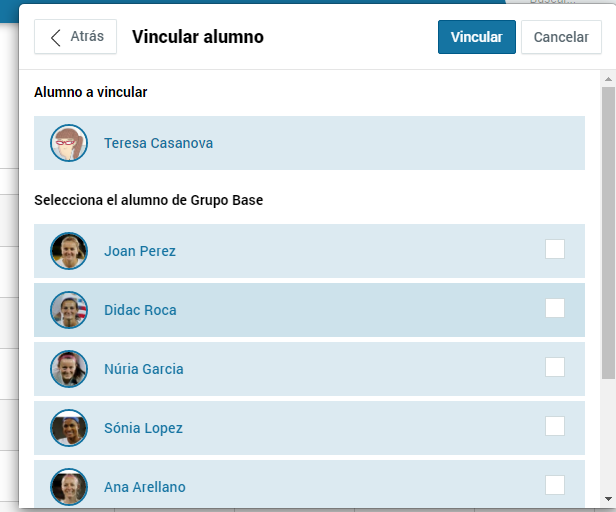Click Ana Arellano's profile photo
This screenshot has width=616, height=512.
pos(69,486)
